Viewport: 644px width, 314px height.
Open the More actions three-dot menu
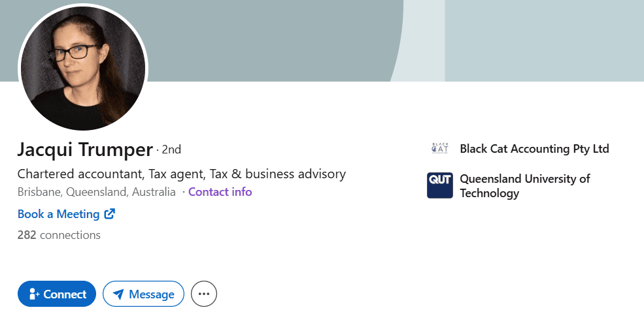tap(204, 294)
